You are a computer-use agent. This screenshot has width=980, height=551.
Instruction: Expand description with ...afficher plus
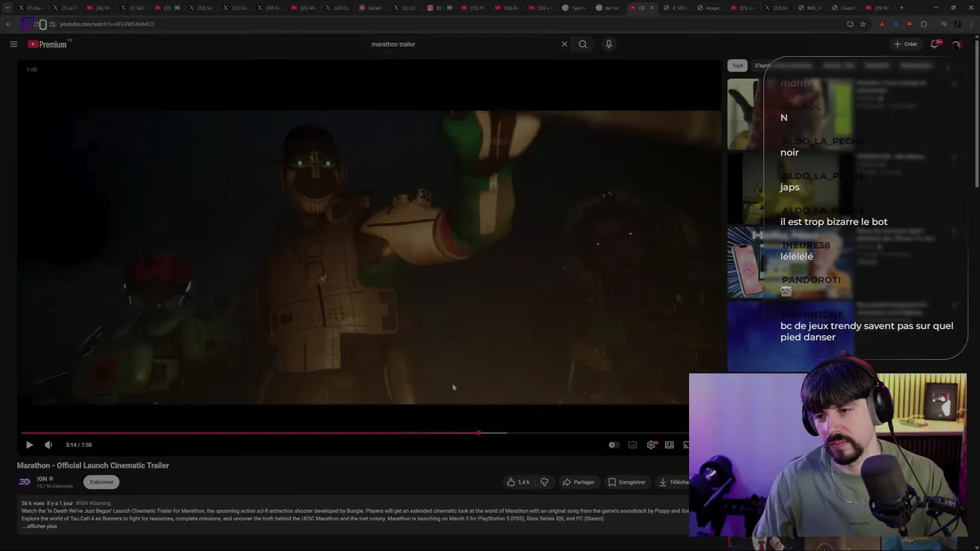coord(39,527)
